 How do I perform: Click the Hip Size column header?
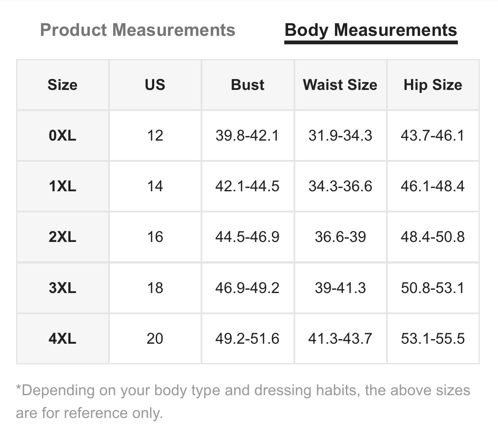pyautogui.click(x=433, y=85)
